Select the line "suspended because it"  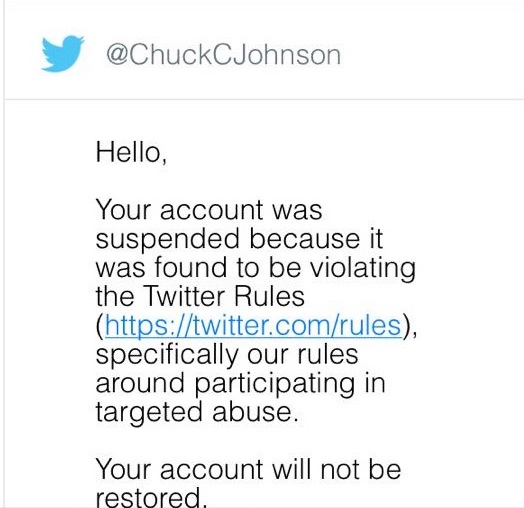239,239
